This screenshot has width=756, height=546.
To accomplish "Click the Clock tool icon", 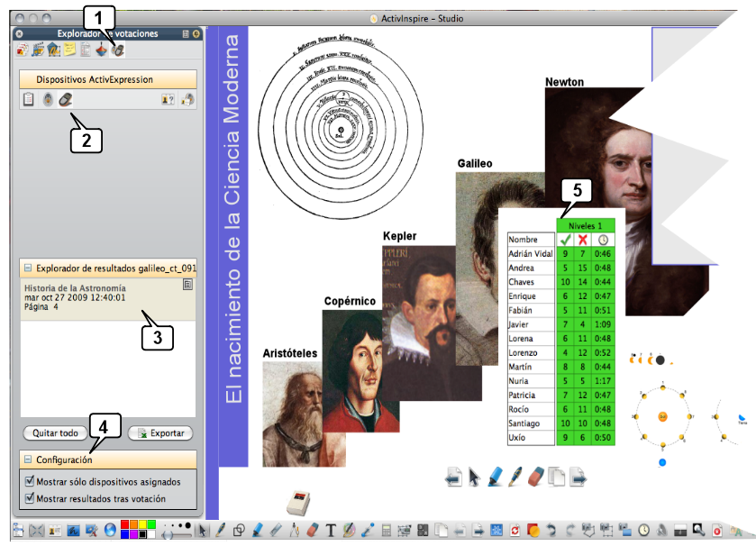I will click(644, 532).
